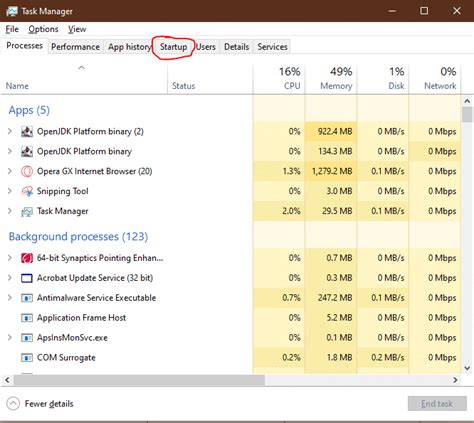Image resolution: width=474 pixels, height=423 pixels.
Task: Click the 0.7% CPU value for Antimalware
Action: [x=291, y=298]
